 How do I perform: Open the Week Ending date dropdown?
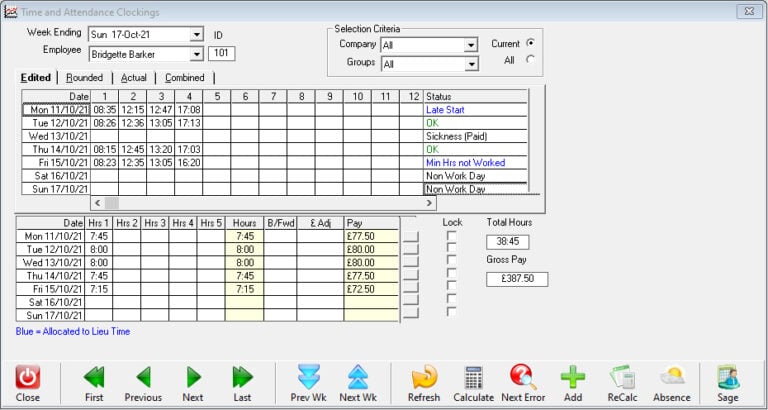click(196, 35)
